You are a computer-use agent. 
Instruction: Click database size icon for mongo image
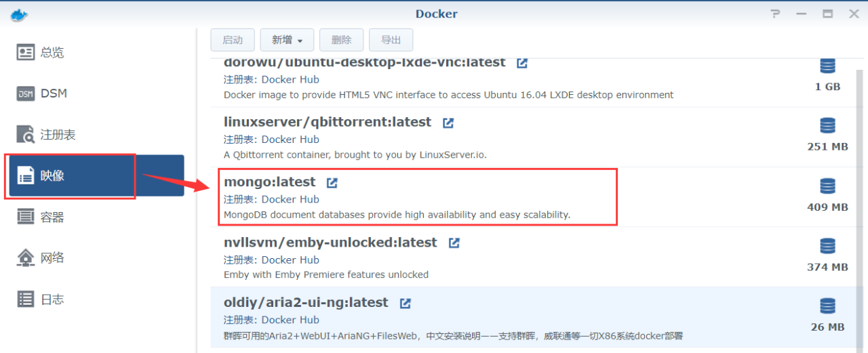pos(827,186)
